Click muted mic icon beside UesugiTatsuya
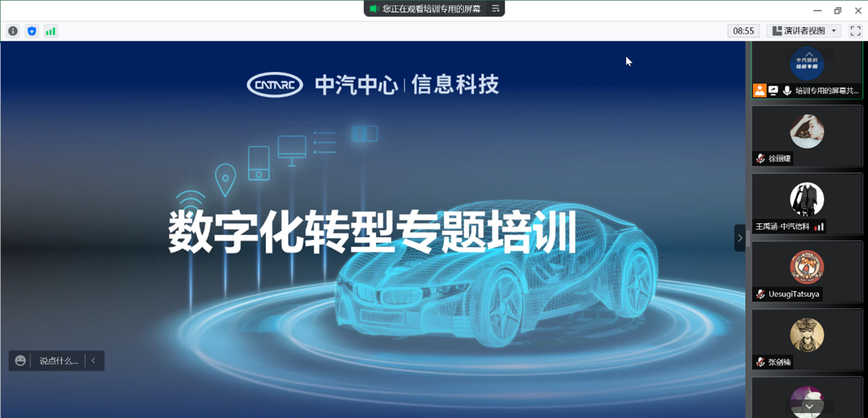868x418 pixels. [761, 294]
